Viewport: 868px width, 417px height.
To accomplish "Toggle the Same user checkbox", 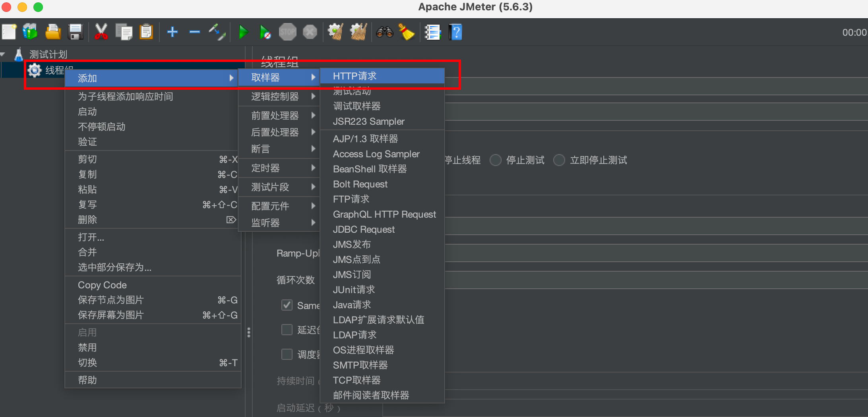I will click(x=287, y=305).
